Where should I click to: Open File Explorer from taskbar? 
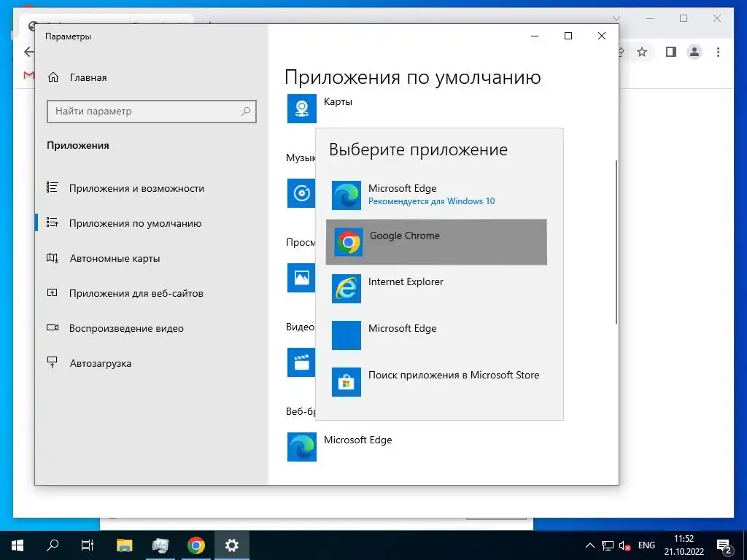pyautogui.click(x=124, y=545)
